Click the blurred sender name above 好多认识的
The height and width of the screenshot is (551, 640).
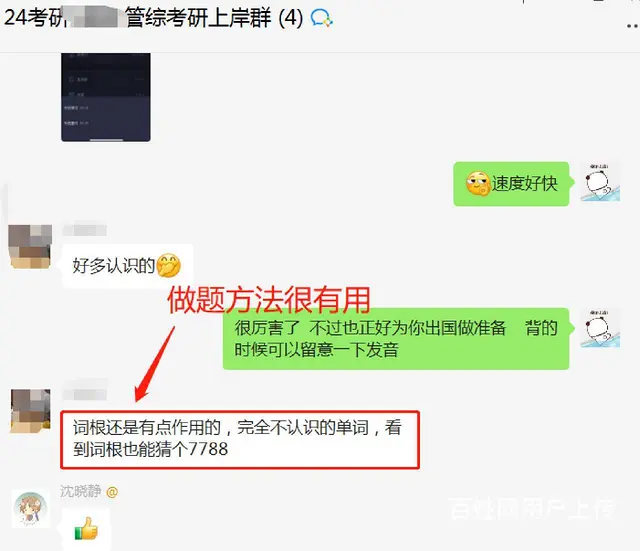tap(84, 230)
